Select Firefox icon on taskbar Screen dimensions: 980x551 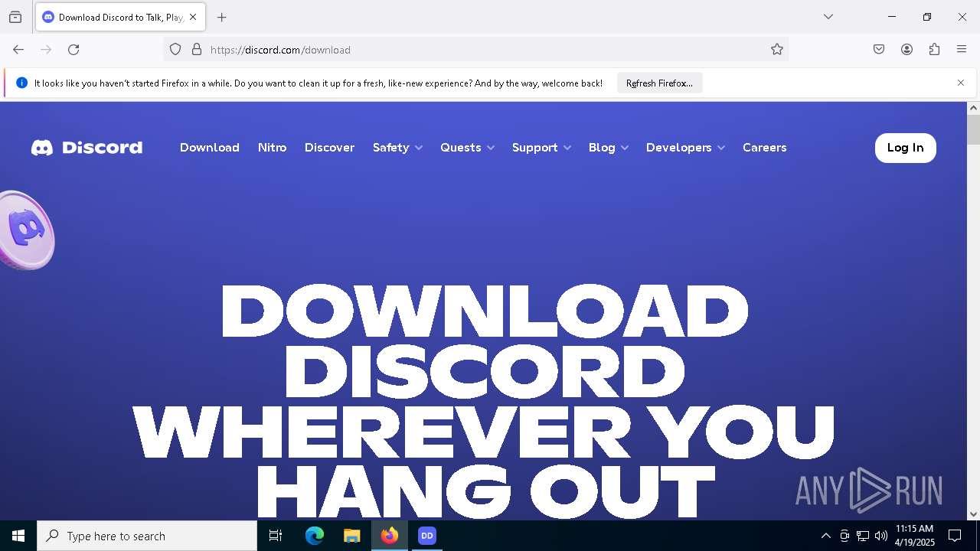(390, 536)
